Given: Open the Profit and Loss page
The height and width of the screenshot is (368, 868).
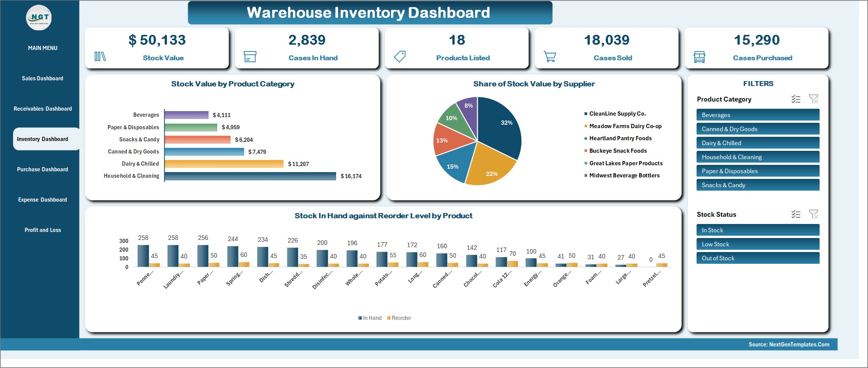Looking at the screenshot, I should click(x=42, y=230).
